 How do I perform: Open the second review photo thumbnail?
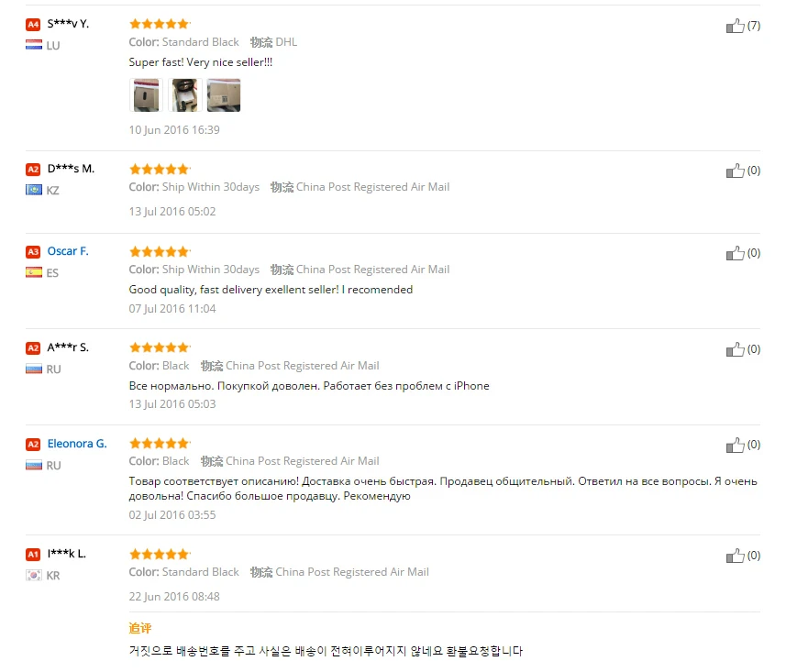point(183,95)
